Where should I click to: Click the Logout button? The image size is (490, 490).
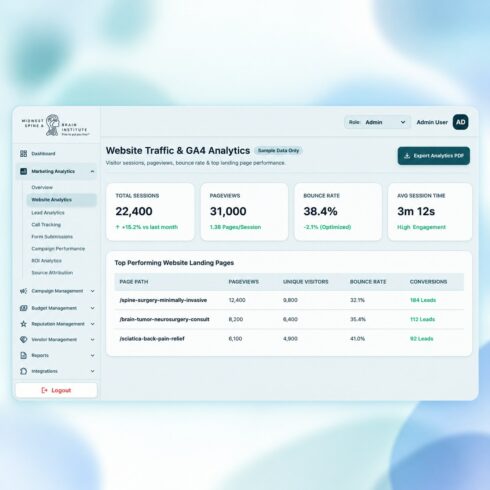tap(56, 390)
